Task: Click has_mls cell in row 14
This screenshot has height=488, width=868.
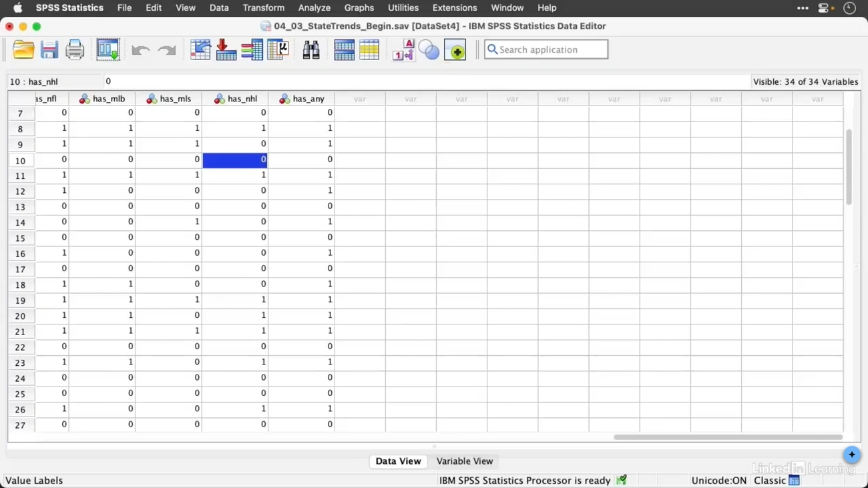Action: click(169, 222)
